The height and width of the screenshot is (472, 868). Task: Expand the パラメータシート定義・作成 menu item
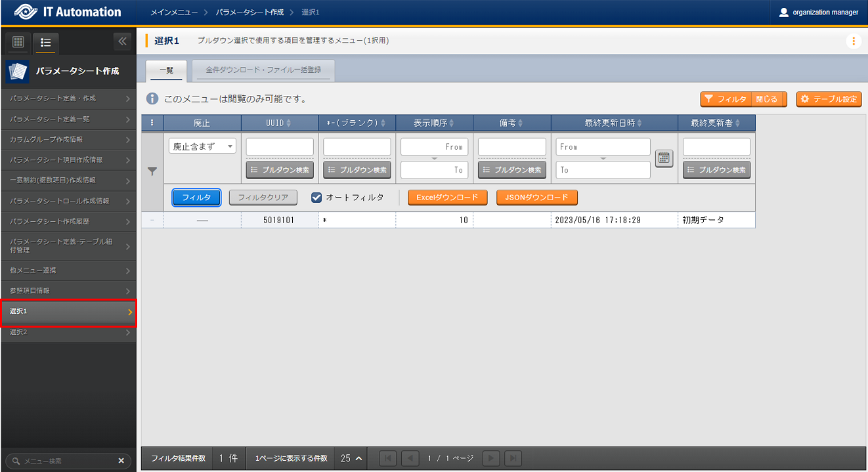(68, 98)
